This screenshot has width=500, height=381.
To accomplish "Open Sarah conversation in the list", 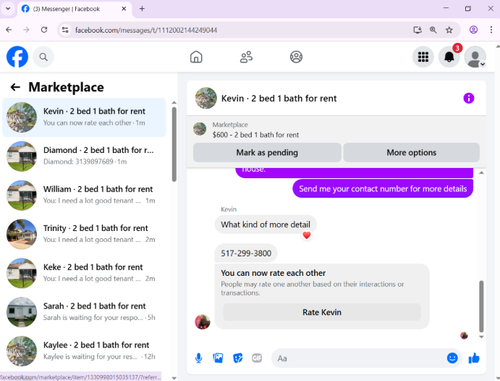I will point(84,312).
